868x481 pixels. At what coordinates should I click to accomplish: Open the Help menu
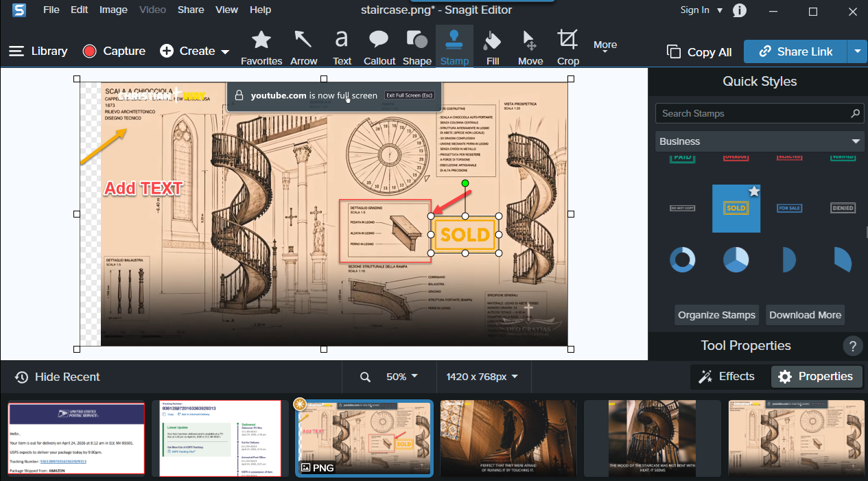(260, 10)
